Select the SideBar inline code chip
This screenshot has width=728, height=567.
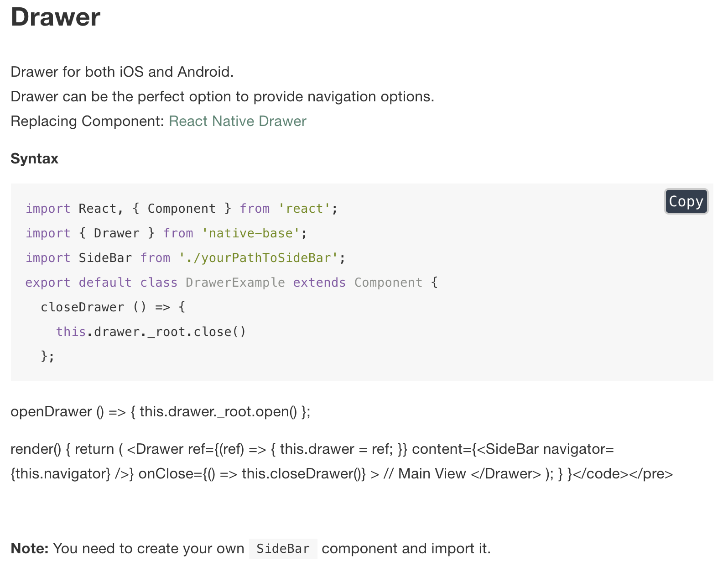pos(283,548)
